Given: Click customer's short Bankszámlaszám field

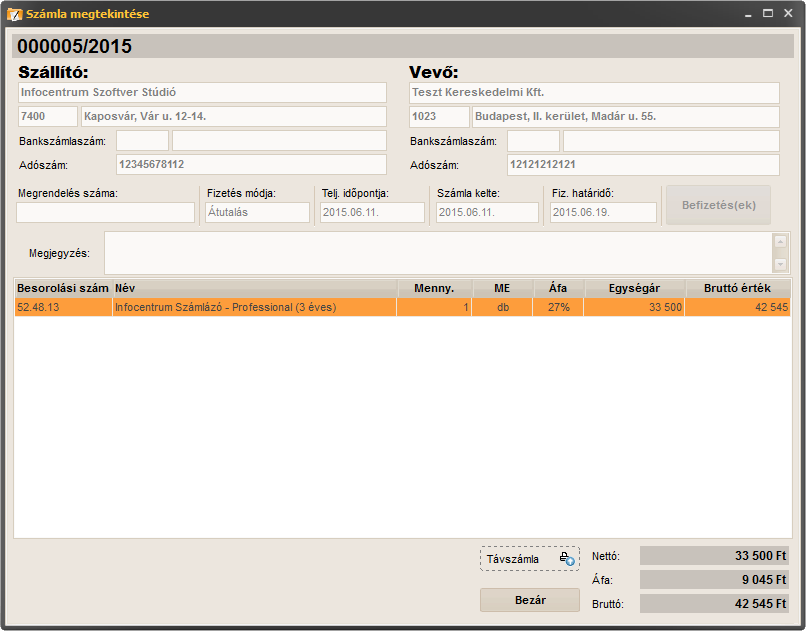Looking at the screenshot, I should click(534, 141).
